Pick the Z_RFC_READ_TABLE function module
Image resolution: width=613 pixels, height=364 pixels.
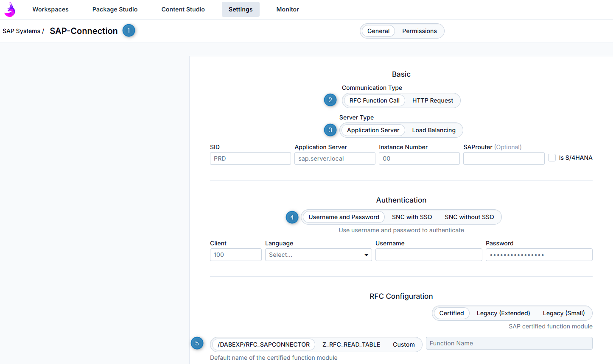[351, 345]
